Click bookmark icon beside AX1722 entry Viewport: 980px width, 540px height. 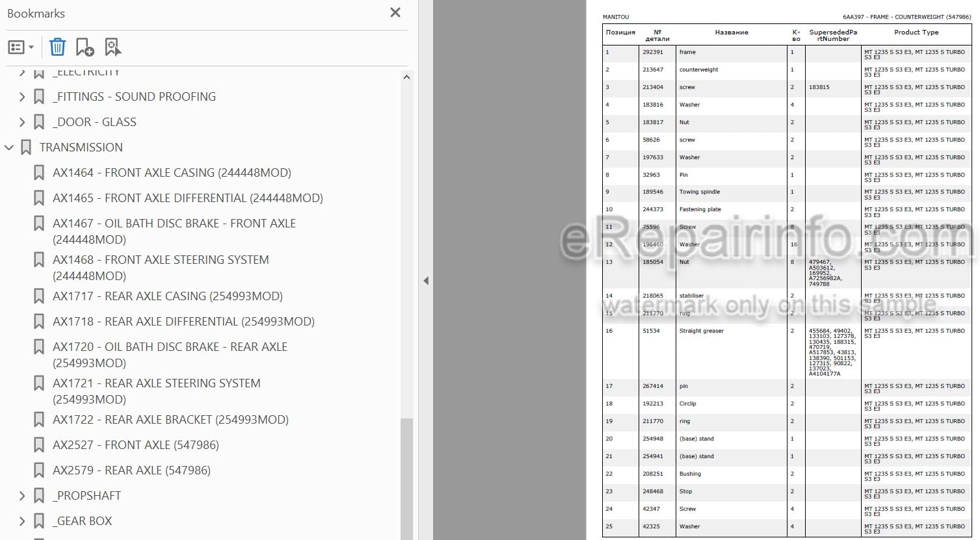tap(39, 420)
